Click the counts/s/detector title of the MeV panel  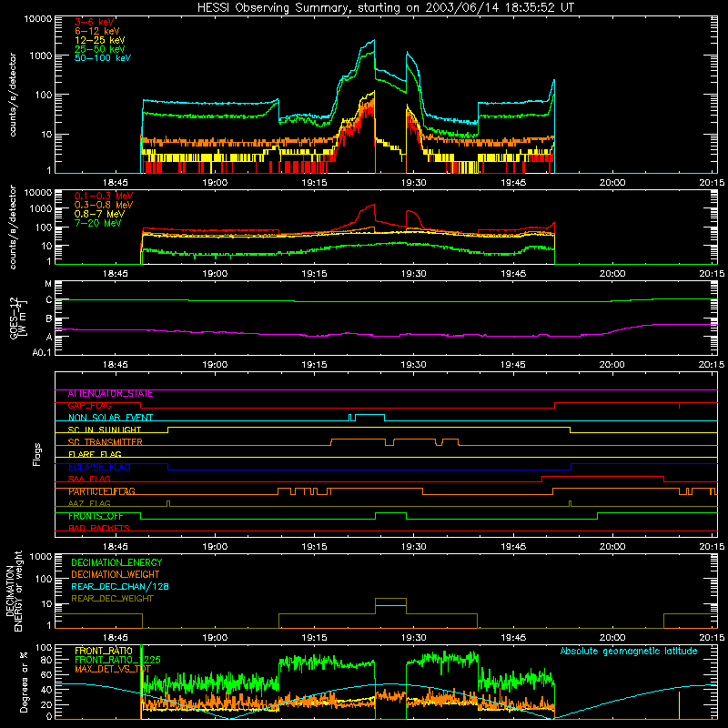[13, 227]
